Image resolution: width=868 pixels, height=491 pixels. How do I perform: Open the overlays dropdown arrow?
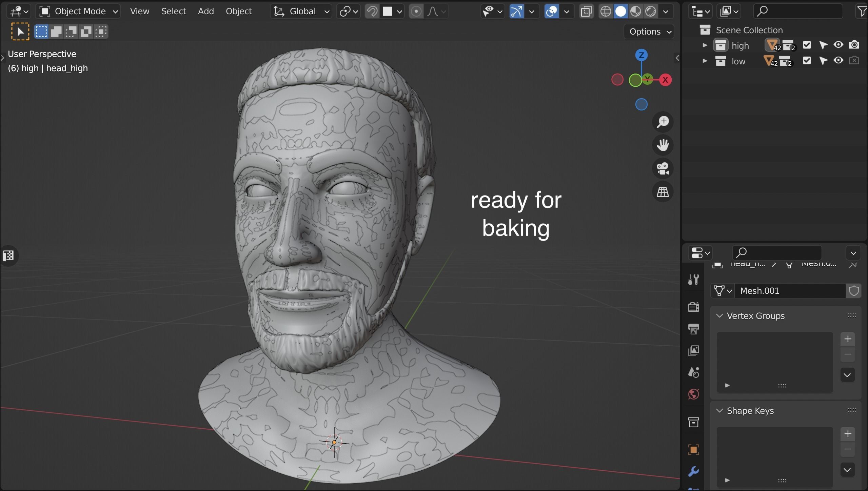pyautogui.click(x=566, y=12)
